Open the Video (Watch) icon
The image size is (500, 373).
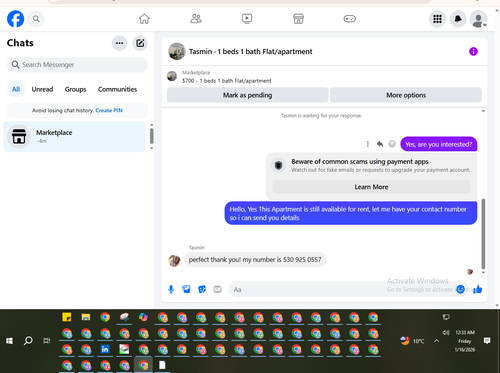click(x=247, y=19)
